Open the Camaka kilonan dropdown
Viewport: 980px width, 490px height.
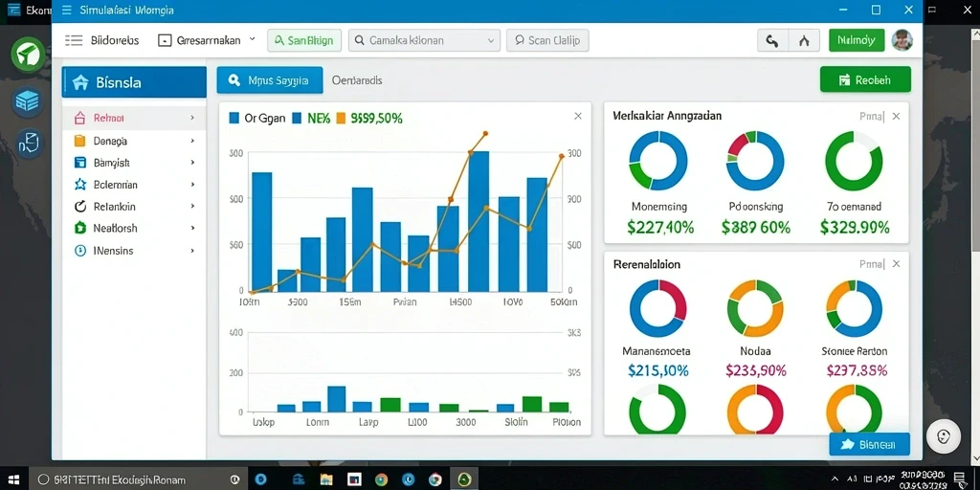click(x=424, y=40)
